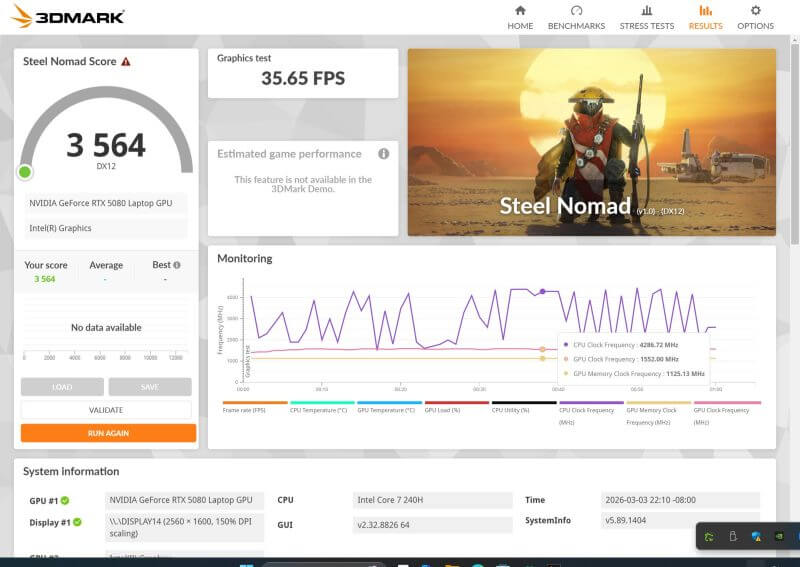Click the vertical scrollbar on the right
The height and width of the screenshot is (567, 800).
pos(794,150)
